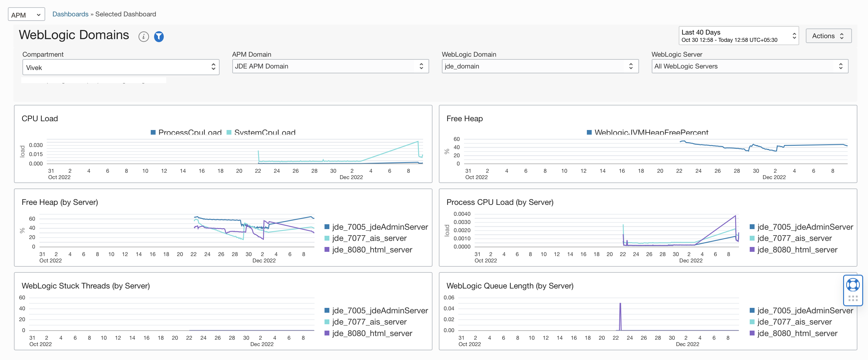Image resolution: width=868 pixels, height=360 pixels.
Task: Toggle jde_7005_jdeAdminServer series in Free Heap by Server
Action: [379, 227]
